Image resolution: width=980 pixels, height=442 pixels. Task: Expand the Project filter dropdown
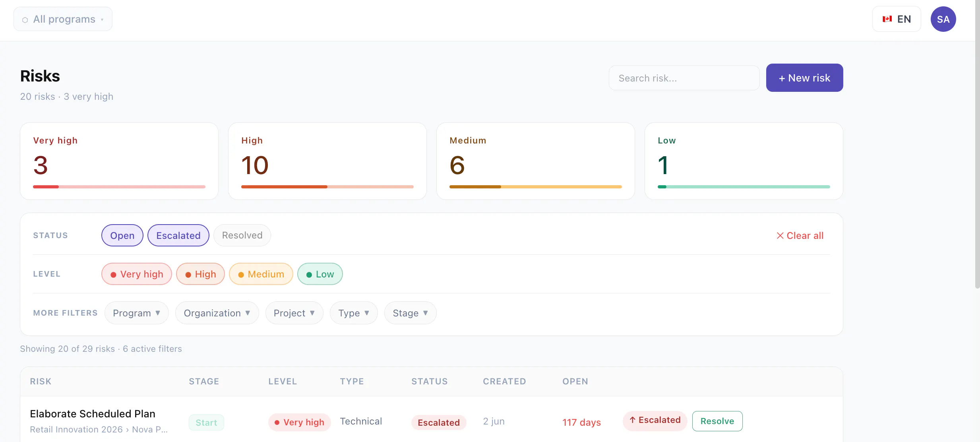point(294,313)
